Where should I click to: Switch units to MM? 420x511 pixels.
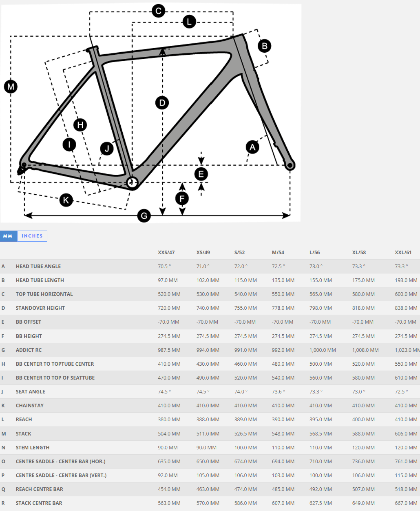point(8,236)
